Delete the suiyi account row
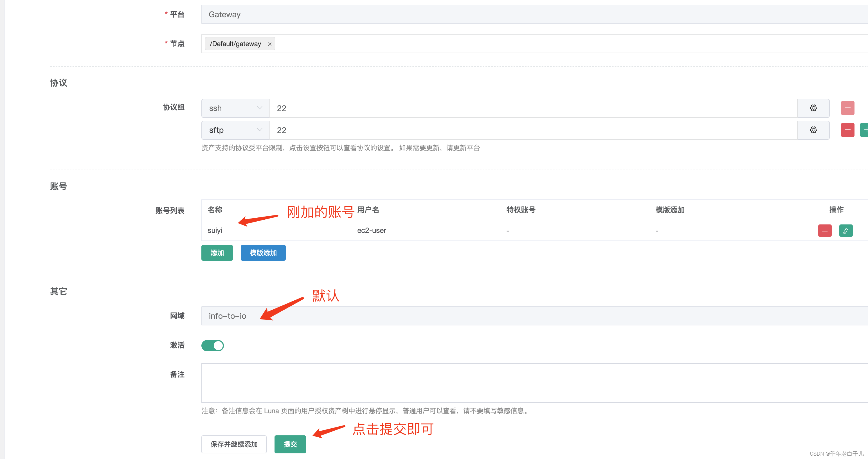The width and height of the screenshot is (868, 459). coord(824,231)
